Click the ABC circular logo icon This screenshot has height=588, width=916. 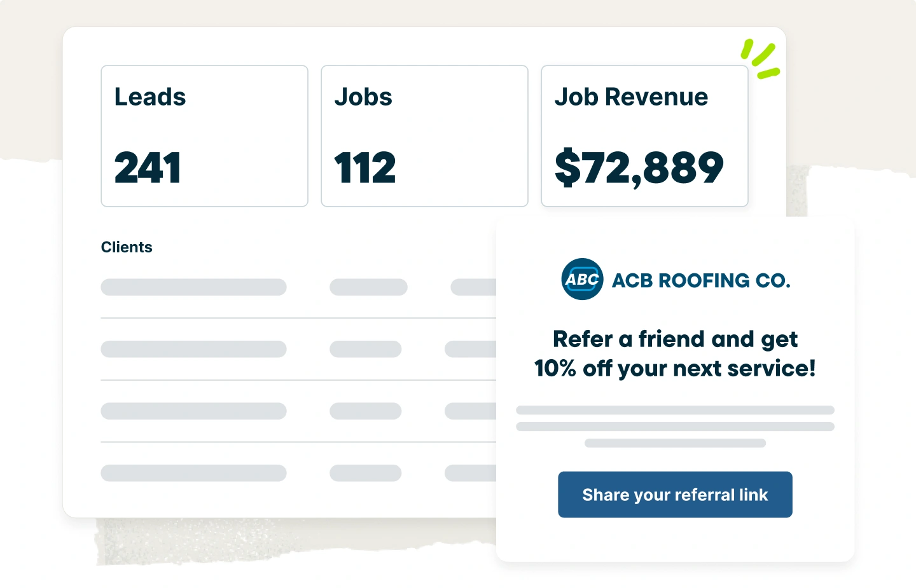(581, 279)
